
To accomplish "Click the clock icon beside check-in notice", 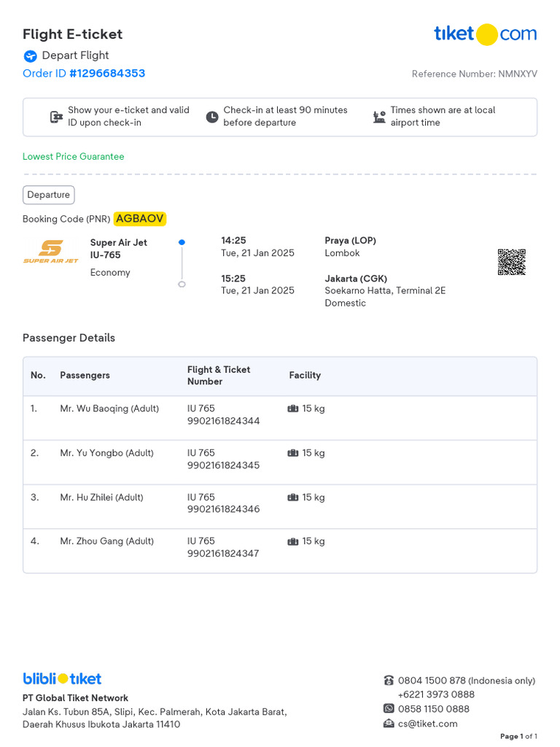I will pos(212,117).
